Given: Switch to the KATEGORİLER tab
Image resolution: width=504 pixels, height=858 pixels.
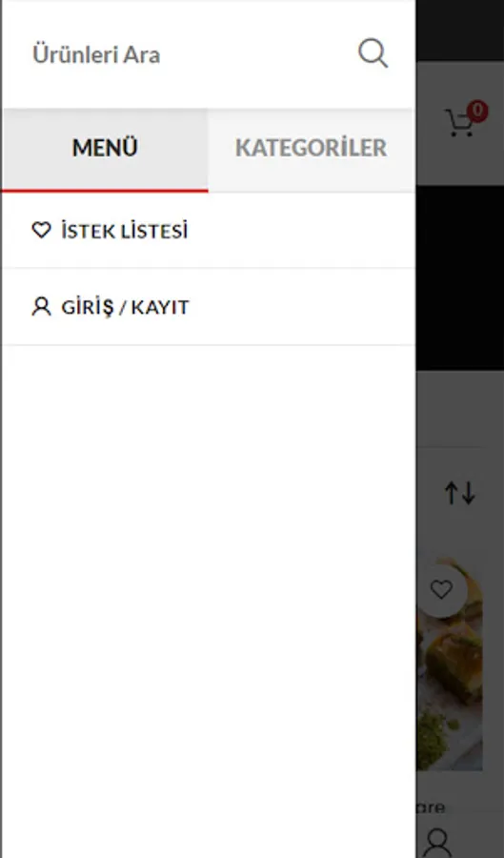Looking at the screenshot, I should point(311,149).
